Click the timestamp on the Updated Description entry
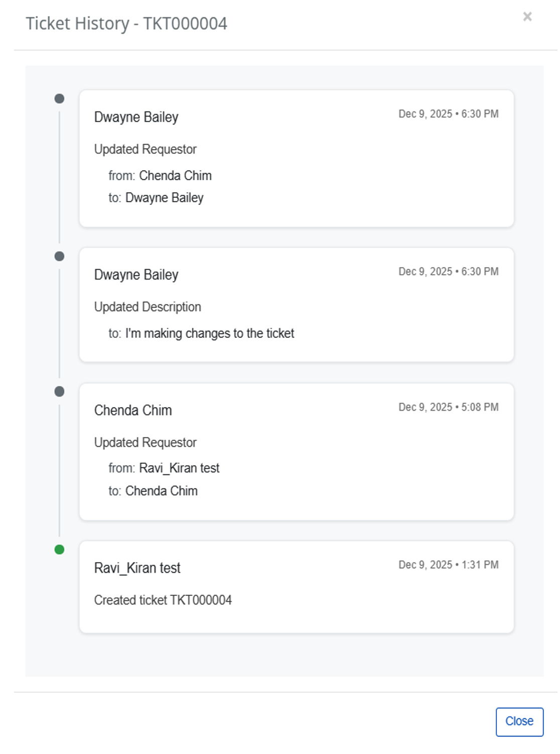The height and width of the screenshot is (754, 560). [448, 272]
